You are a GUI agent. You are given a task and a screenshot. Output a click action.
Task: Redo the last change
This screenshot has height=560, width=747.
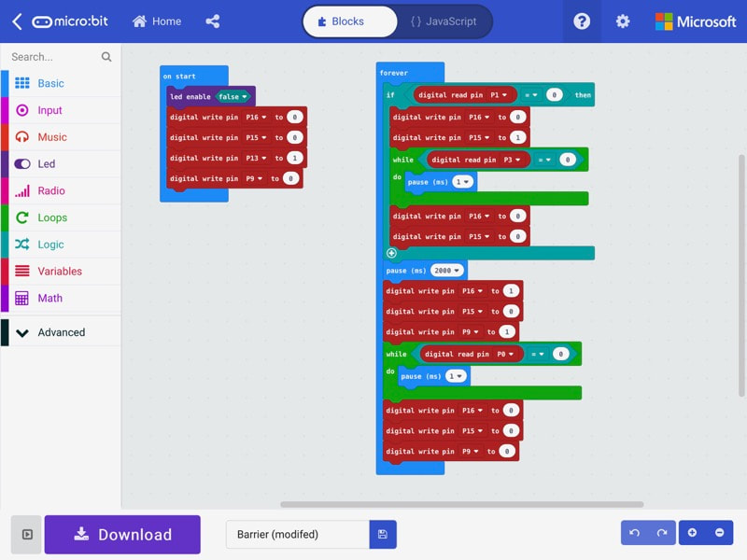tap(661, 533)
